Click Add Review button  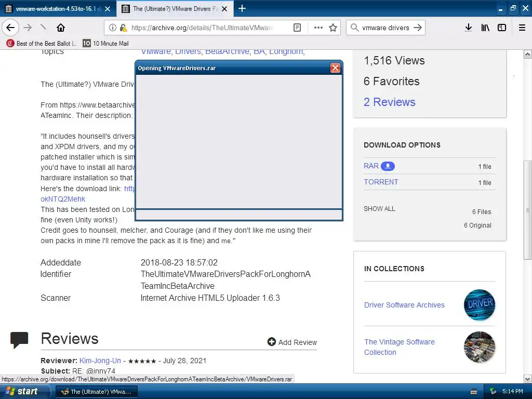pos(292,342)
